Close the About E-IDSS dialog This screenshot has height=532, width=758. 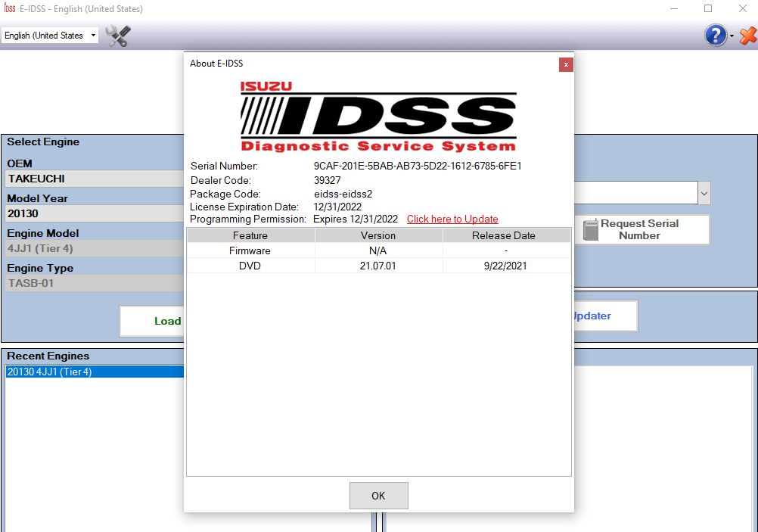pos(566,64)
